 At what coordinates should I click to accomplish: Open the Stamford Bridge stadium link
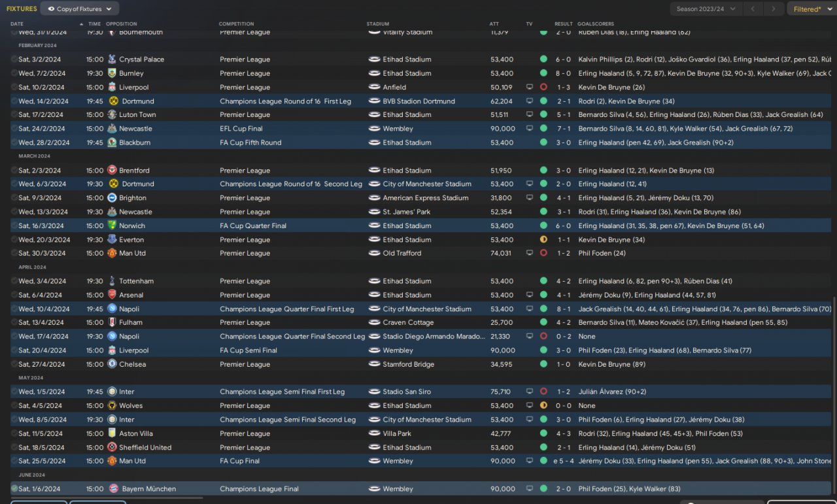[x=409, y=364]
